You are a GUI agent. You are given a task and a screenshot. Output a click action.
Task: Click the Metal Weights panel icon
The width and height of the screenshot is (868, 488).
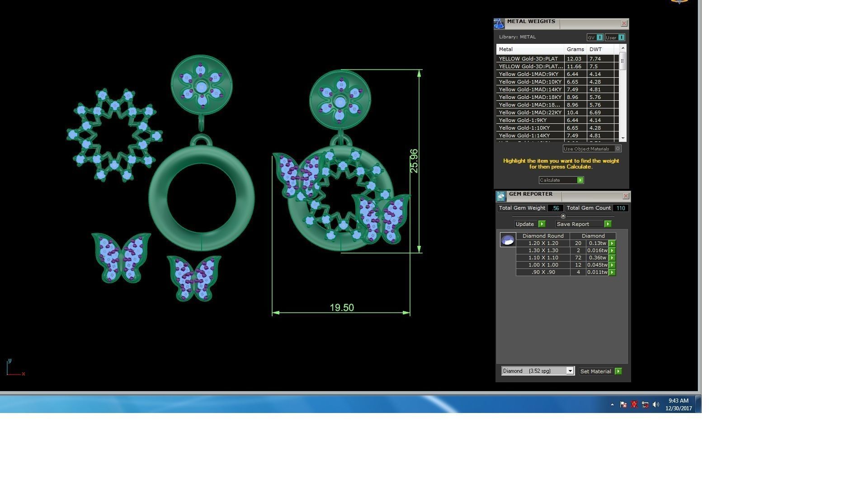[499, 24]
